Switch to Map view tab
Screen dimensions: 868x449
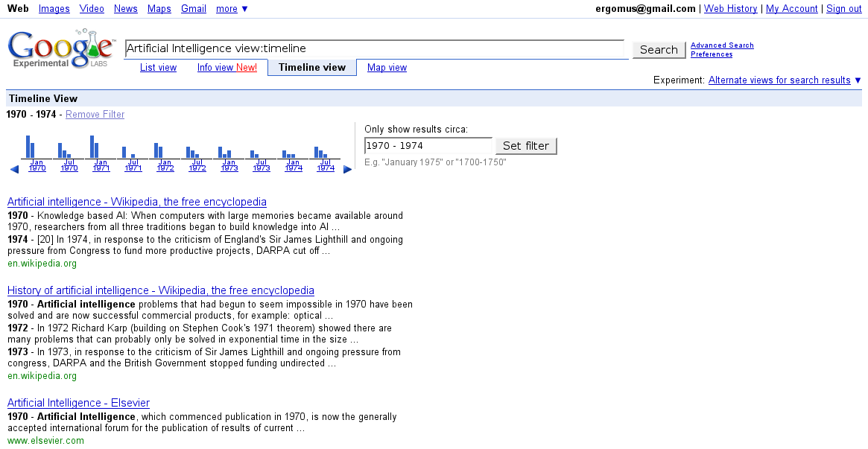(387, 68)
